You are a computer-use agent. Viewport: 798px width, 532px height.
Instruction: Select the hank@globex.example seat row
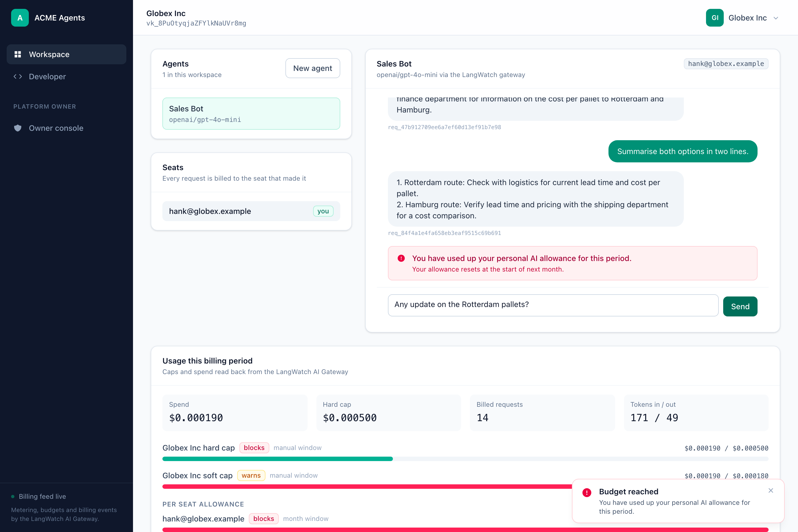251,211
